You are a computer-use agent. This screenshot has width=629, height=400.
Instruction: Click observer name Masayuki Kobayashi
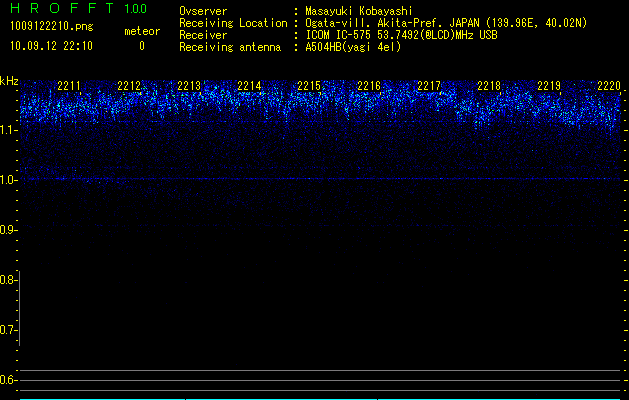point(359,11)
